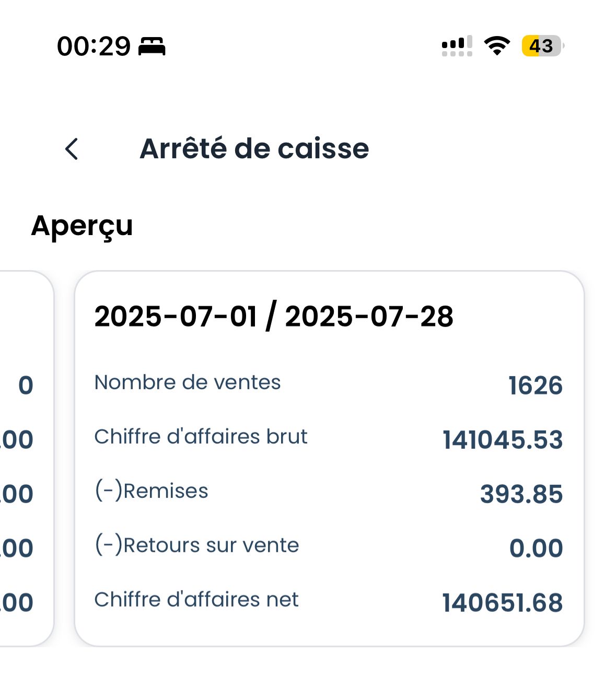616x698 pixels.
Task: Select the date range header 2025-07-01 / 2025-07-28
Action: point(274,317)
